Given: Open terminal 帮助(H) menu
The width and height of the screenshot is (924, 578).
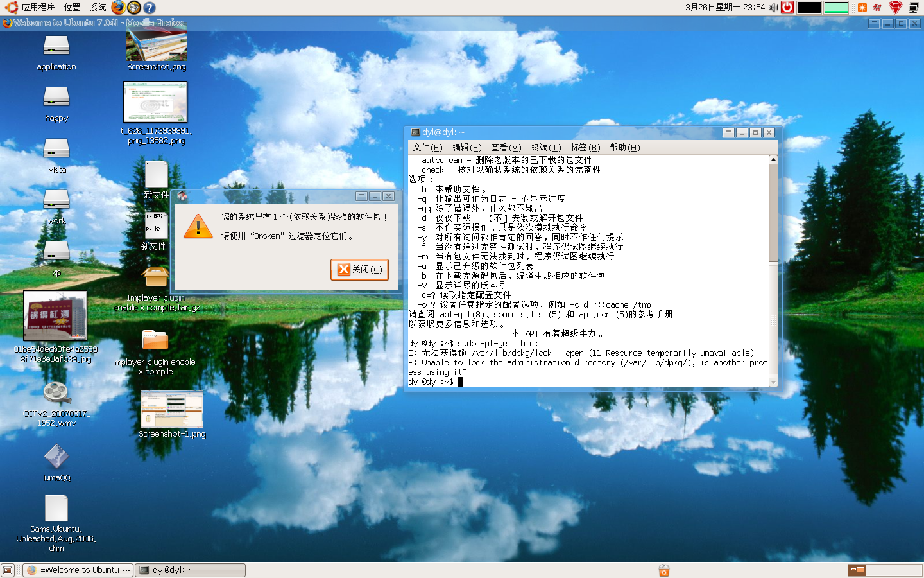Looking at the screenshot, I should pyautogui.click(x=625, y=147).
